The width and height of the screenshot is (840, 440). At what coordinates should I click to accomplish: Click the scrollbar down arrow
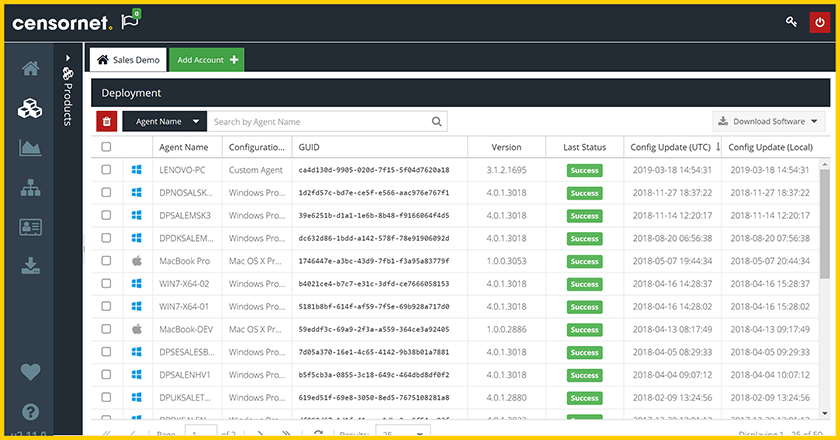click(x=825, y=413)
